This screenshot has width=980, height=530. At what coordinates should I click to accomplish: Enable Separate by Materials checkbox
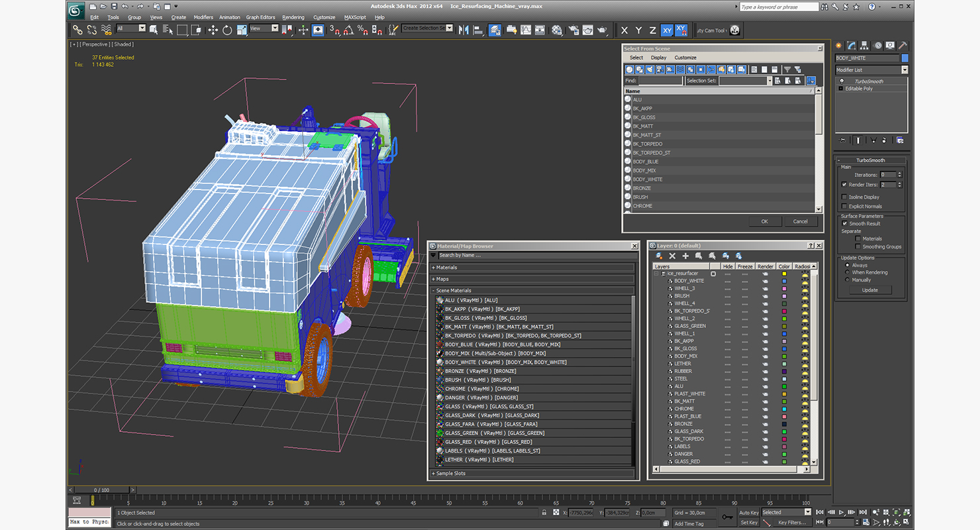pos(858,238)
